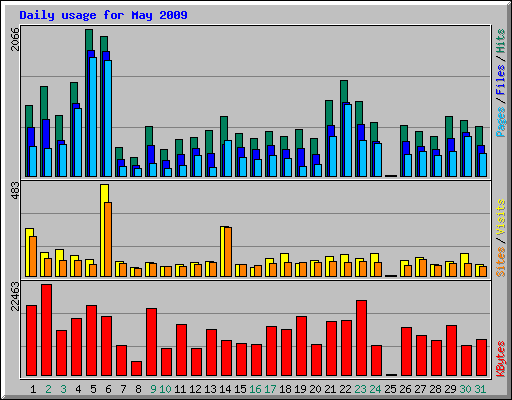Click the red KBytes bar for day 31
This screenshot has height=400, width=512.
point(481,358)
